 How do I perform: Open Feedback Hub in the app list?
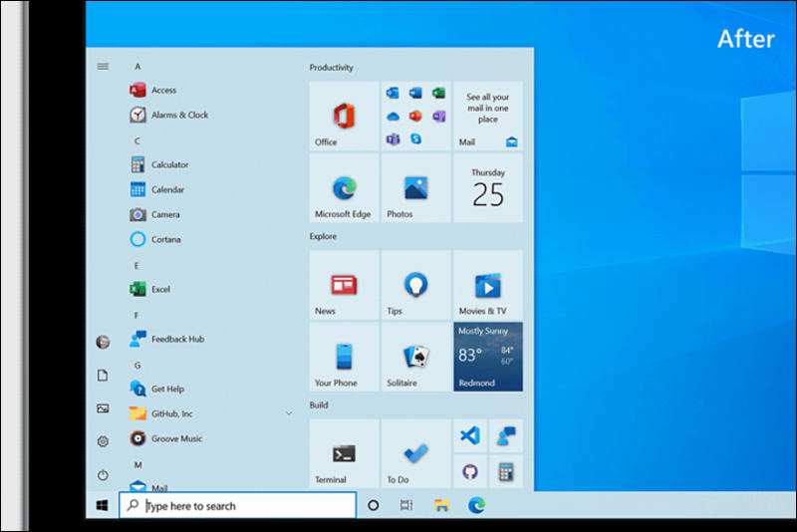166,339
